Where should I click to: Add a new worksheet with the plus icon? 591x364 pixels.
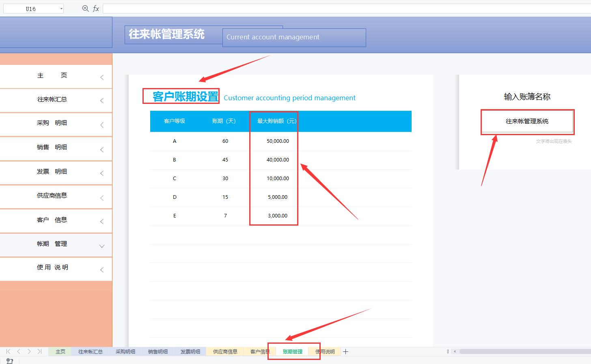click(x=345, y=351)
